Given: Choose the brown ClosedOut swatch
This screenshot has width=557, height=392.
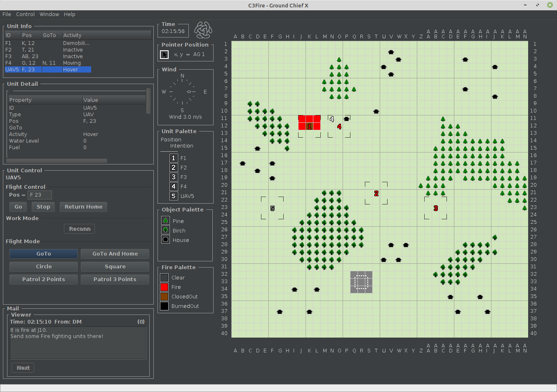Looking at the screenshot, I should click(x=164, y=296).
